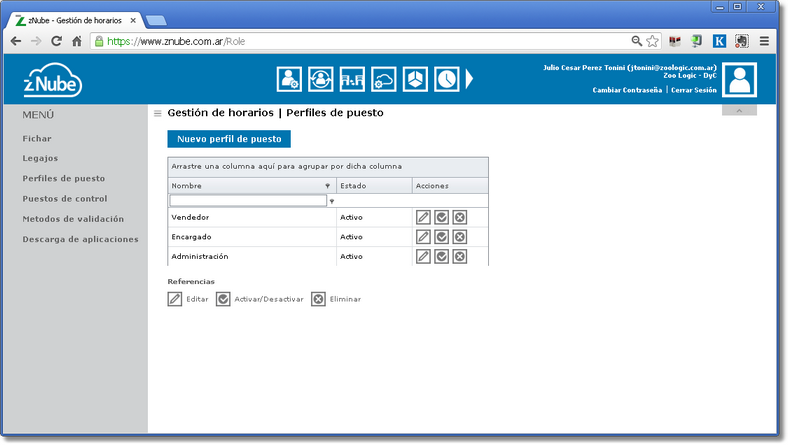
Task: Delete the Encargado profile
Action: click(x=459, y=237)
